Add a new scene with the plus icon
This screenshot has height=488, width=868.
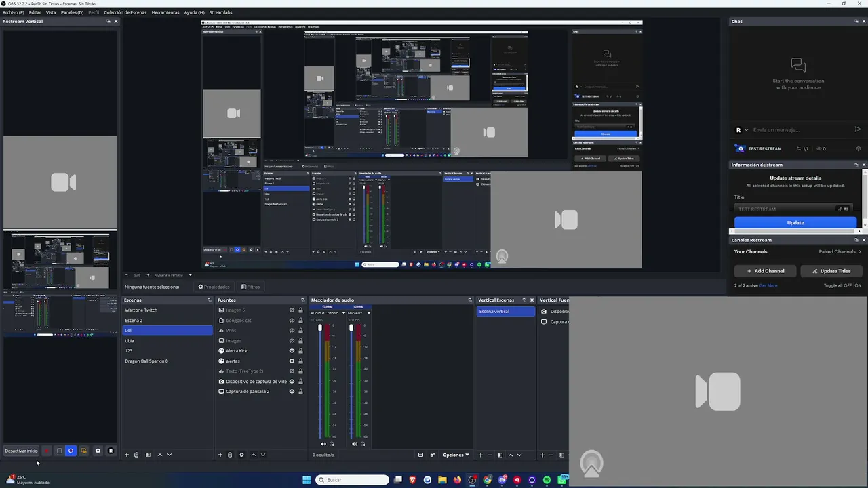pos(126,455)
